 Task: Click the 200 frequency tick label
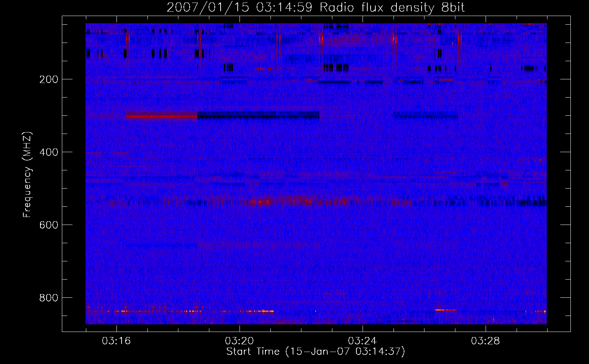[49, 79]
